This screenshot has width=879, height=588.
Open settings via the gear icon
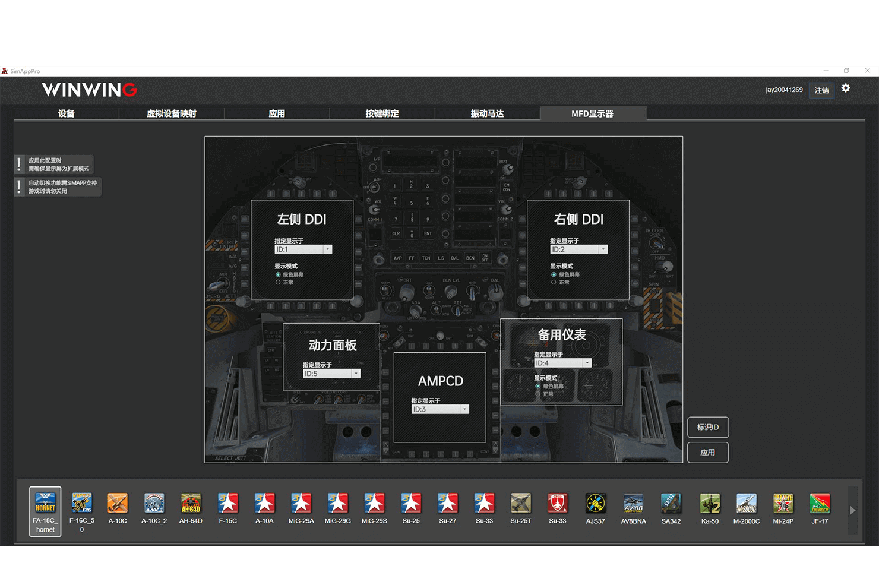tap(846, 88)
